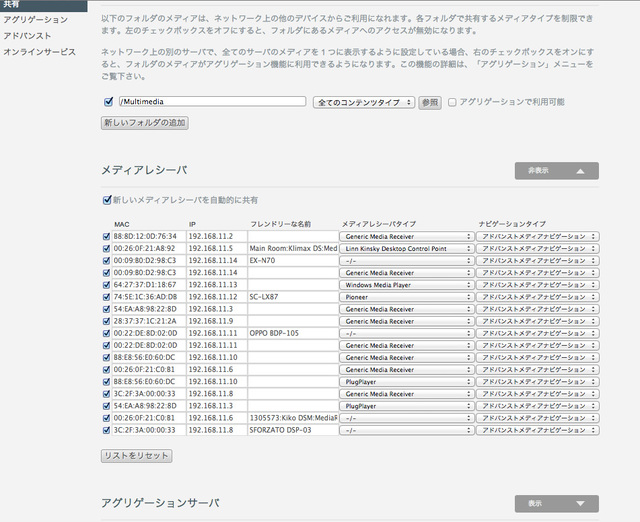The image size is (640, 522).
Task: Change the Pioneer media receiver type dropdown
Action: pyautogui.click(x=406, y=297)
